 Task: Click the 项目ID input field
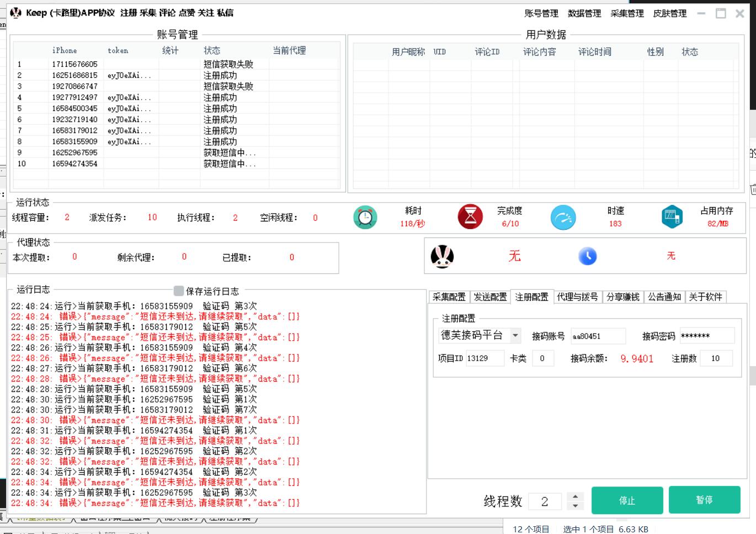click(x=485, y=358)
